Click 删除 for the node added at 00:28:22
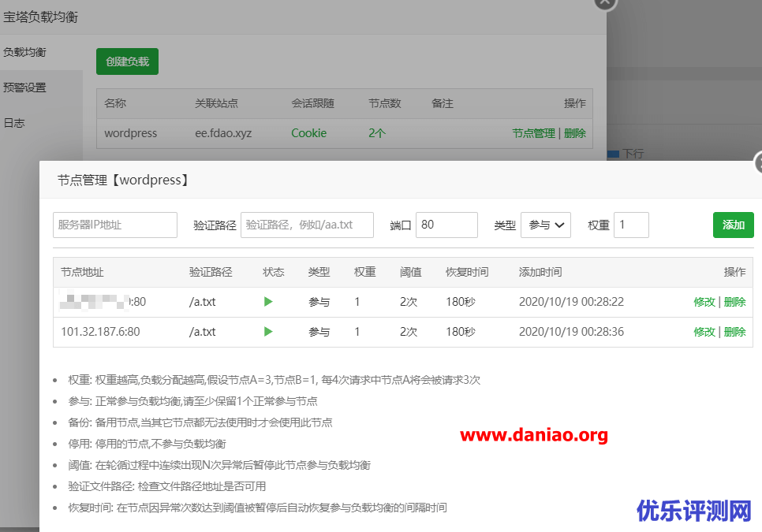This screenshot has height=532, width=762. 734,302
